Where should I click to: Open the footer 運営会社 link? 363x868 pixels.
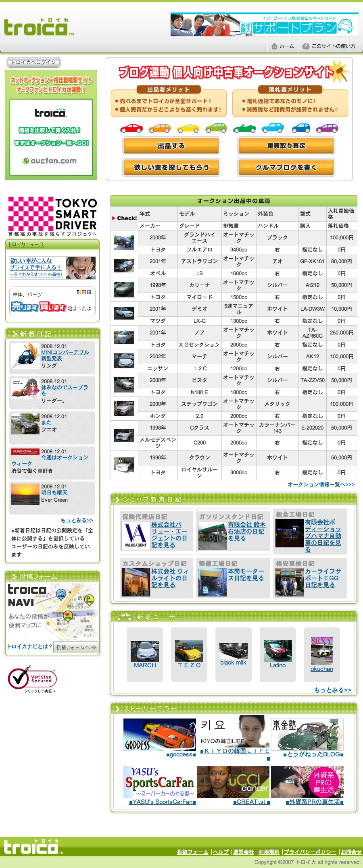tap(244, 852)
